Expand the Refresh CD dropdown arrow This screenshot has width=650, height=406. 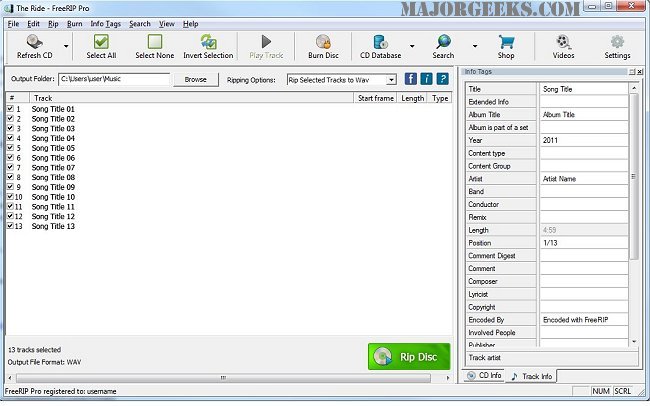(x=66, y=46)
